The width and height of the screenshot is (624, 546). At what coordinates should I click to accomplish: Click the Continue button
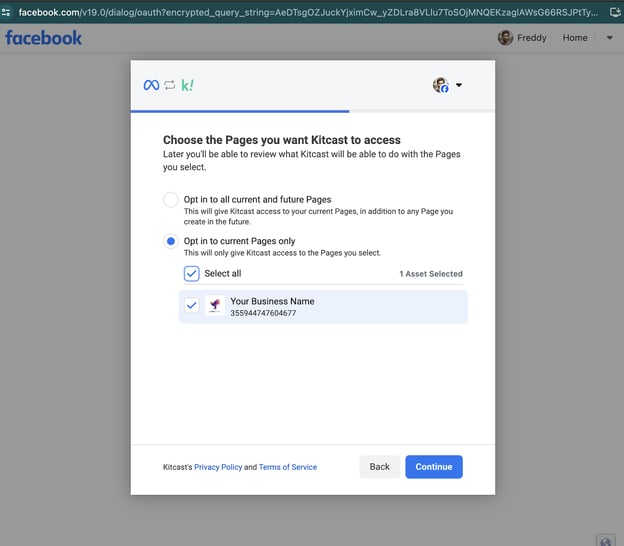click(434, 467)
